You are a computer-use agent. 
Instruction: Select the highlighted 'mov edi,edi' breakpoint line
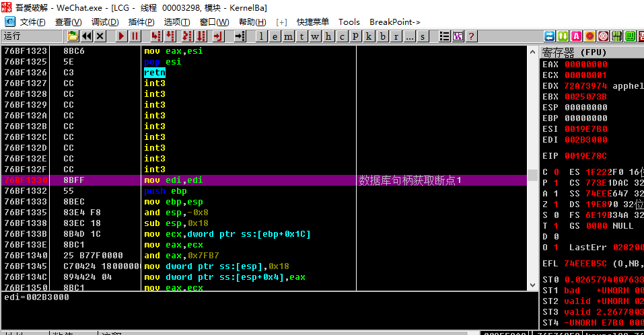coord(264,180)
